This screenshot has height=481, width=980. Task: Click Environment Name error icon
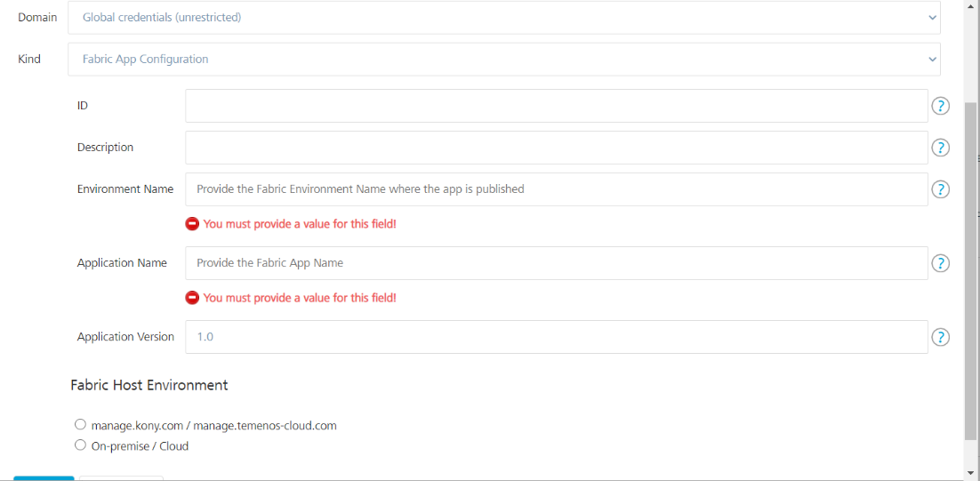coord(192,224)
